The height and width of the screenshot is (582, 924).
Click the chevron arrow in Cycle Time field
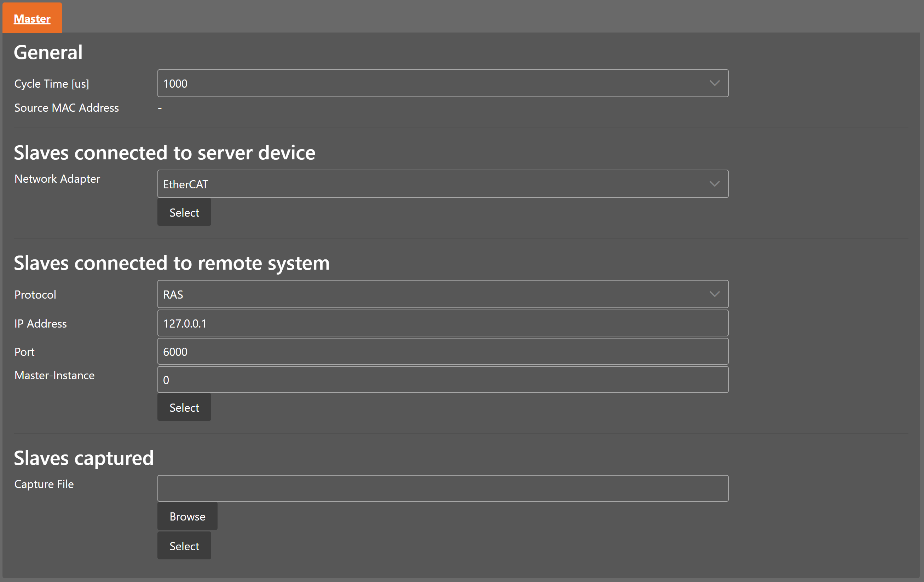[714, 83]
